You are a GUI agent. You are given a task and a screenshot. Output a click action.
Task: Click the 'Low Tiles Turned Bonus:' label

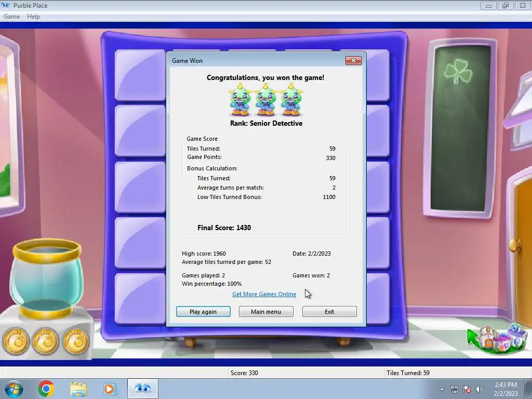coord(229,197)
